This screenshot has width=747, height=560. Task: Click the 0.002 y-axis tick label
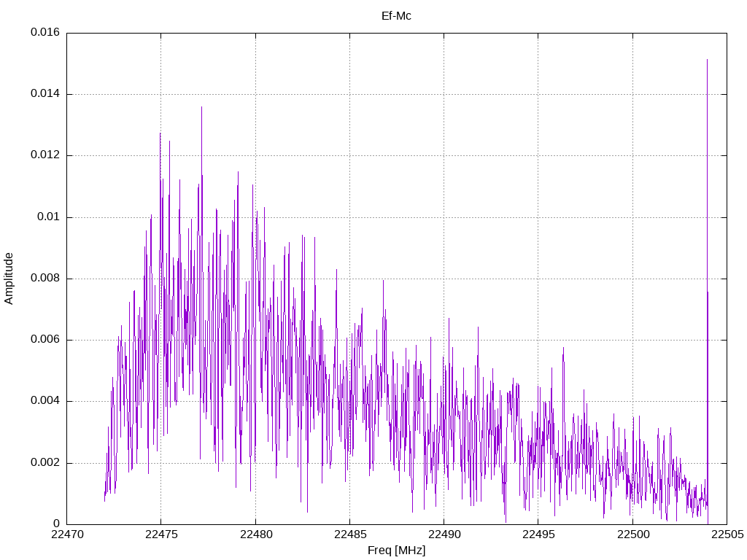click(45, 463)
